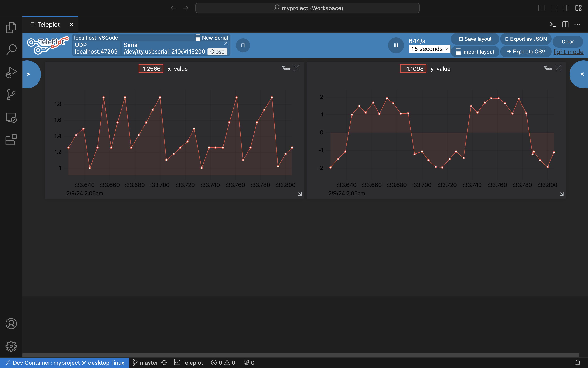Click the 644/s data rate label
Image resolution: width=588 pixels, height=368 pixels.
coord(417,41)
